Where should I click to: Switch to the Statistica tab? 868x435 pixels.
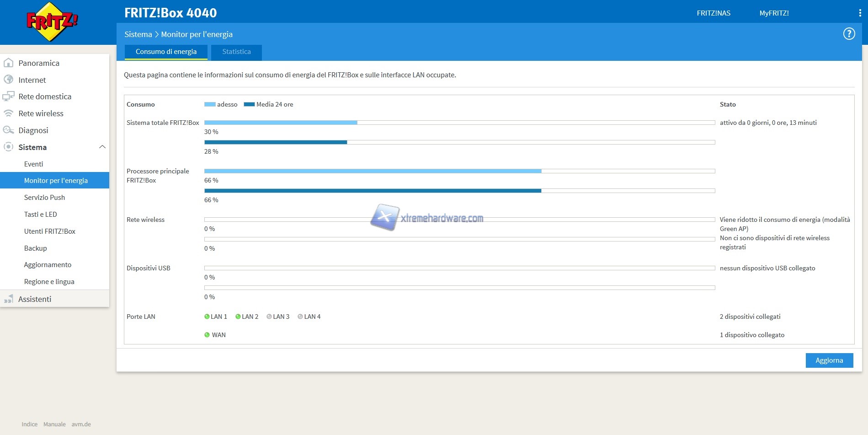tap(236, 52)
